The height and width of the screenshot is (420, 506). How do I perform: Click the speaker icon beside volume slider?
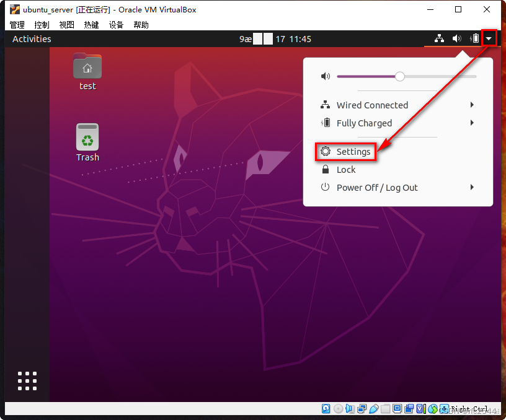point(326,76)
